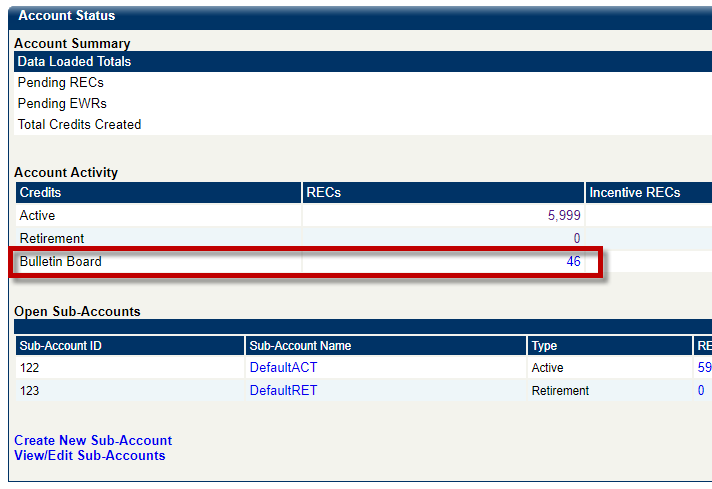Open the Bulletin Board count link 46

573,262
